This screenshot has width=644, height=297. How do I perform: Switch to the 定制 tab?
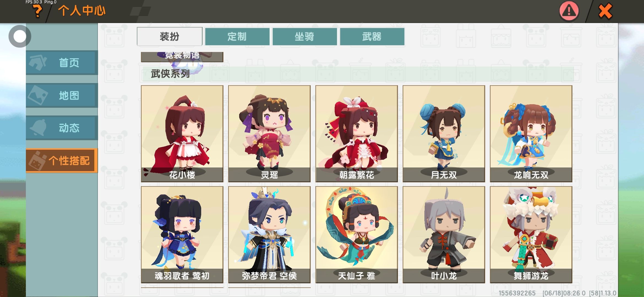(237, 36)
